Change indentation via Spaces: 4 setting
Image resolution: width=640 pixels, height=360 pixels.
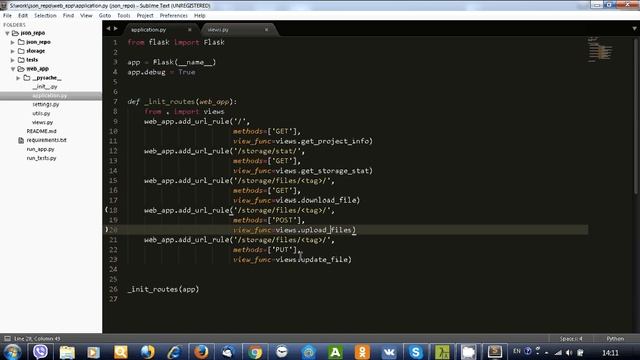(x=571, y=339)
